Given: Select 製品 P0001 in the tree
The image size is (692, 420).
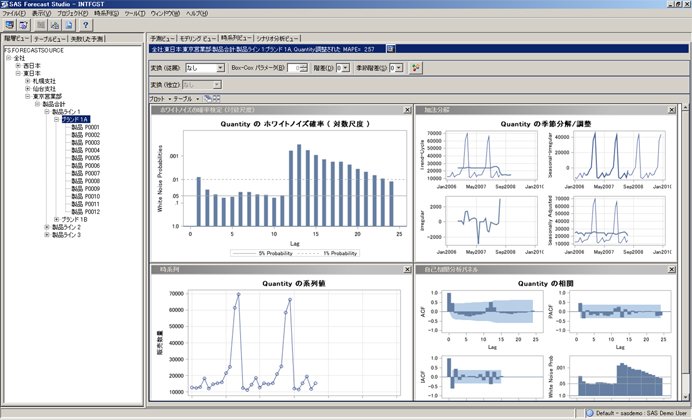Looking at the screenshot, I should coord(86,127).
